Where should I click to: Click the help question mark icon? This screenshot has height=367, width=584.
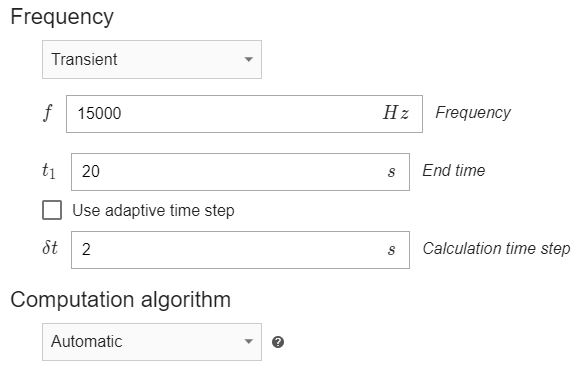(278, 342)
